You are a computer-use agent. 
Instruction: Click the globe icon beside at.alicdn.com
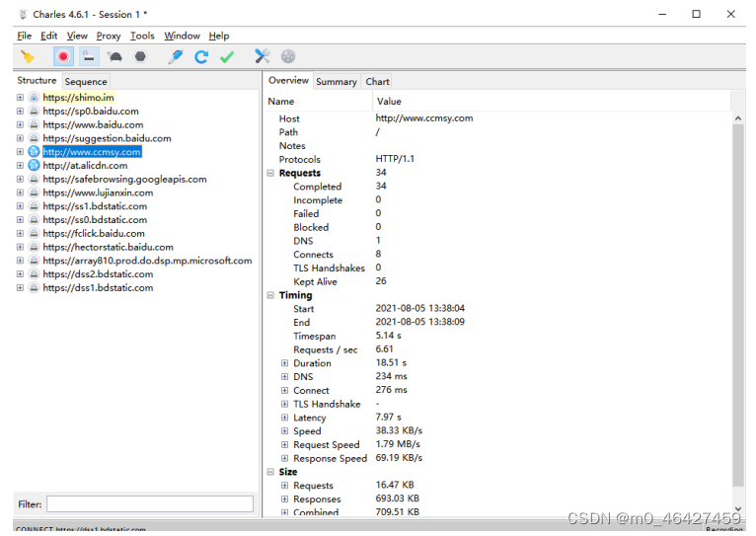pyautogui.click(x=34, y=165)
